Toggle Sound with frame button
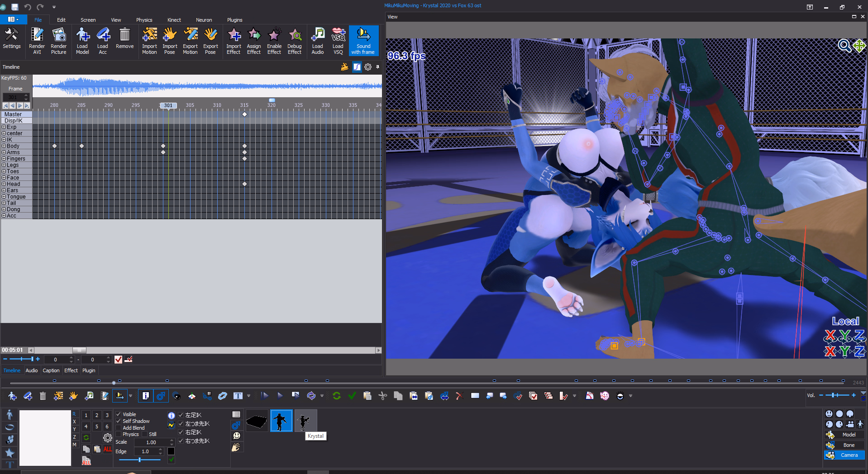 (x=363, y=40)
